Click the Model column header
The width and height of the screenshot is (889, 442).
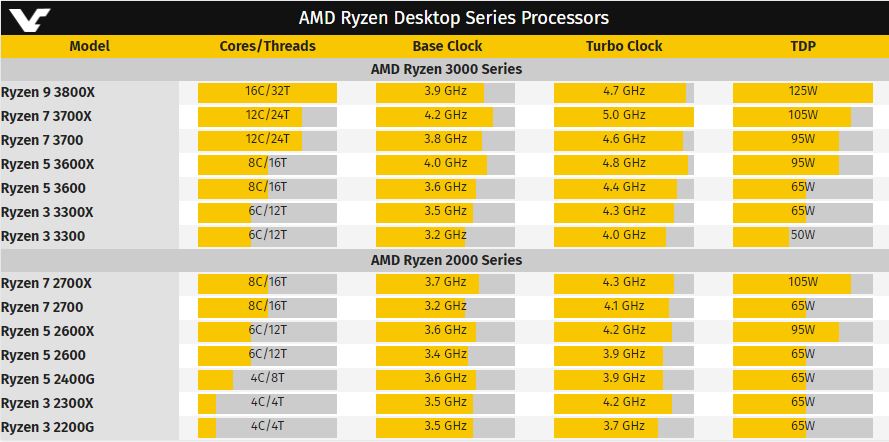pos(90,46)
